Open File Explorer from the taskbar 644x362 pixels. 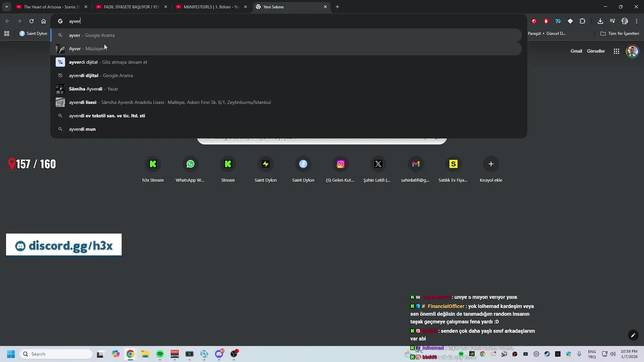[145, 354]
